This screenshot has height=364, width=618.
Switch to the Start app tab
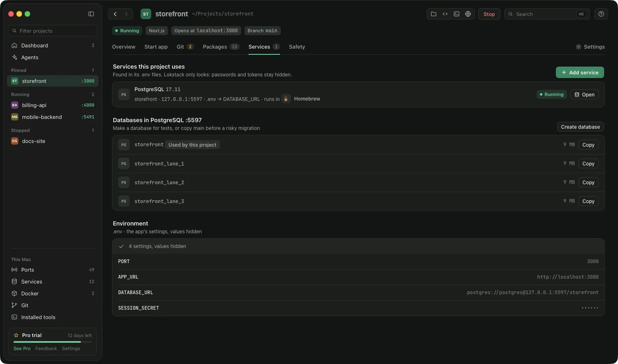(156, 47)
